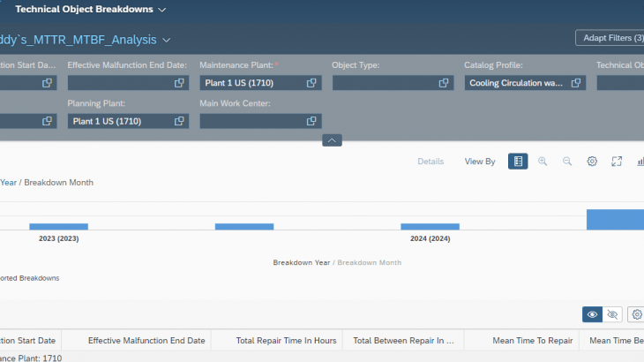Viewport: 644px width, 362px height.
Task: Open the View By menu
Action: pyautogui.click(x=480, y=162)
